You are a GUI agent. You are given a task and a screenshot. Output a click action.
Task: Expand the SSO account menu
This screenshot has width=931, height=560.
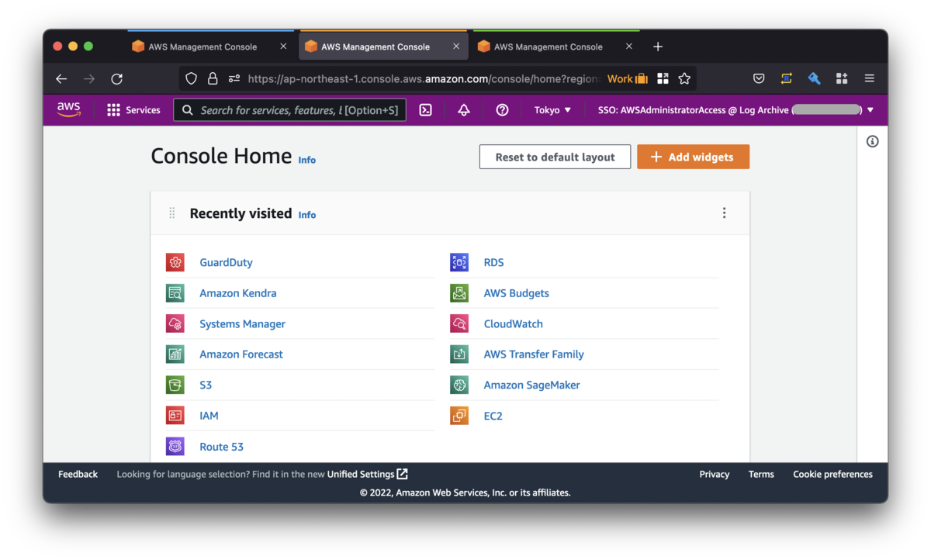(x=735, y=110)
